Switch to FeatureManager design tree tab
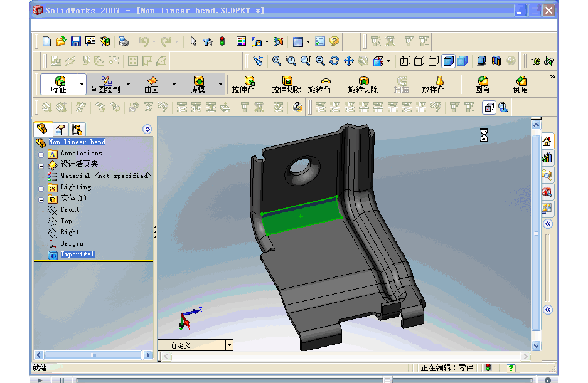This screenshot has height=383, width=588. point(42,129)
